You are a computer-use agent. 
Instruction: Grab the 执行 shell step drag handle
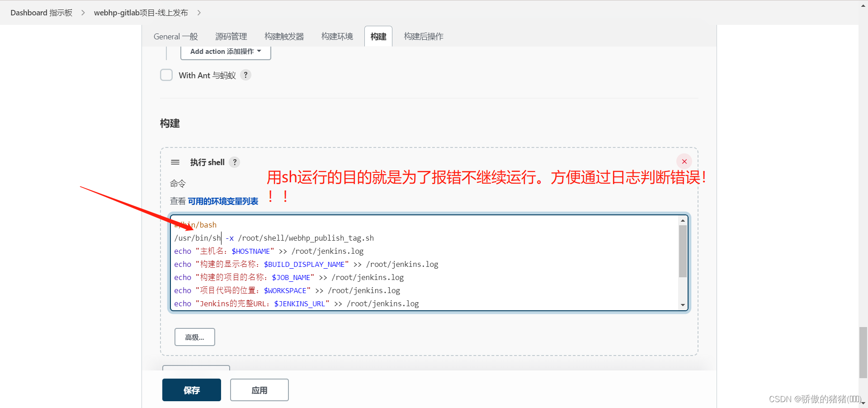175,162
